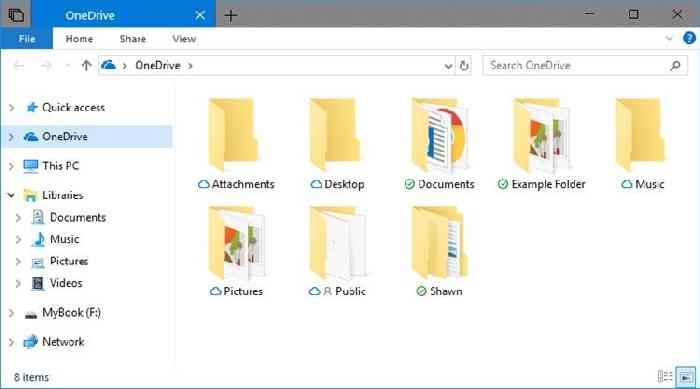Expand the Quick access node

click(11, 108)
